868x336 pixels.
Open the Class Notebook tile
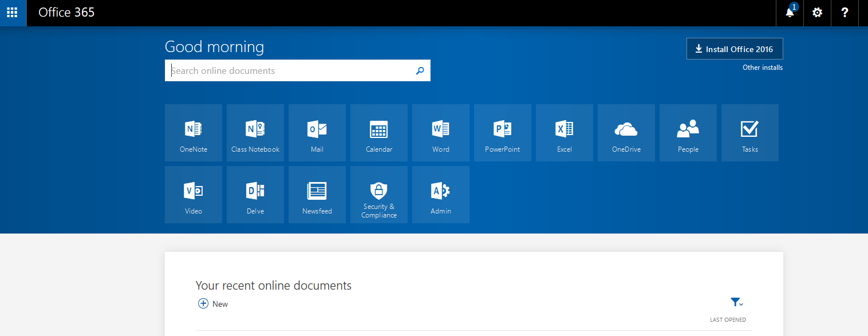pos(255,133)
